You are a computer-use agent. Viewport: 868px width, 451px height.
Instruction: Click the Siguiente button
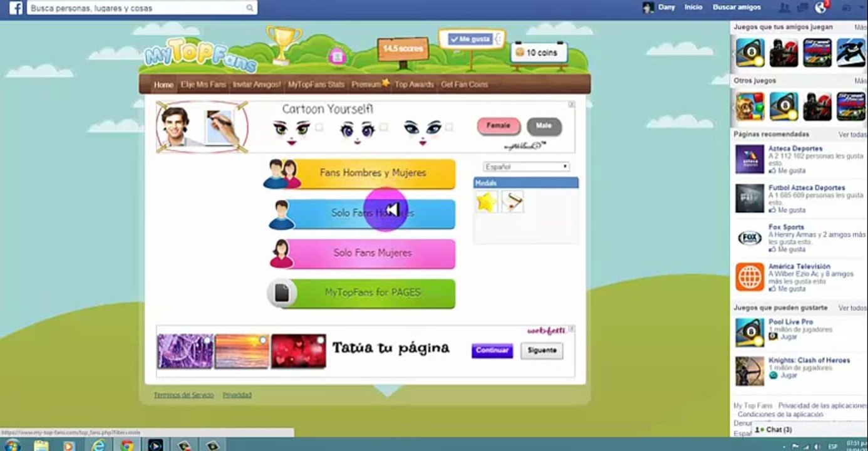542,351
